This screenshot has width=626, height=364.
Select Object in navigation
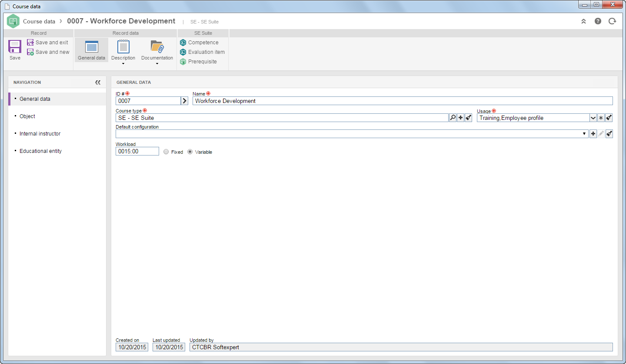click(x=57, y=116)
